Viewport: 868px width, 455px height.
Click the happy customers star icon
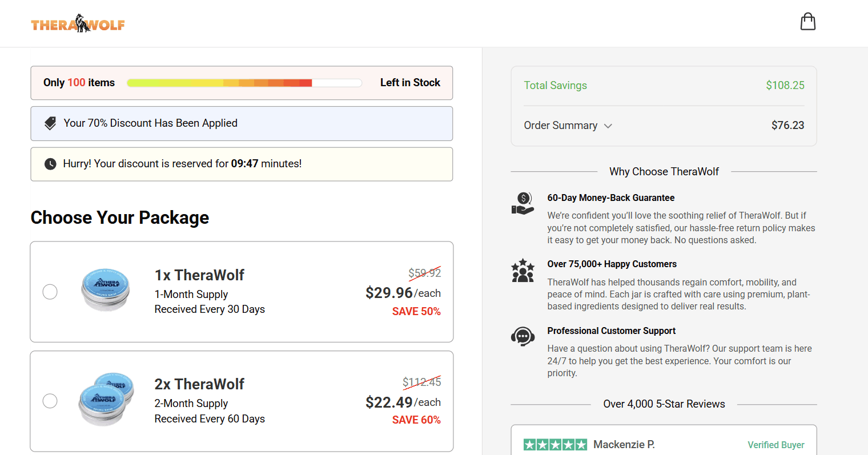click(x=523, y=271)
